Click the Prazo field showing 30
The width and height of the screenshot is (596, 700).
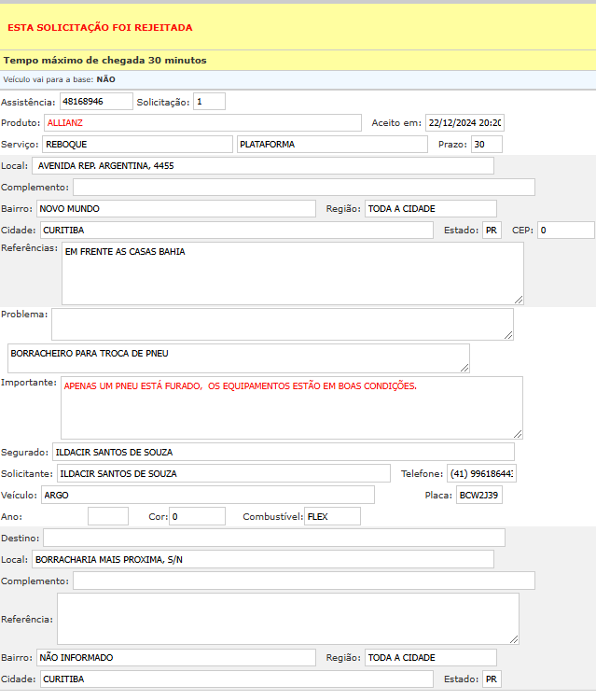tap(486, 144)
